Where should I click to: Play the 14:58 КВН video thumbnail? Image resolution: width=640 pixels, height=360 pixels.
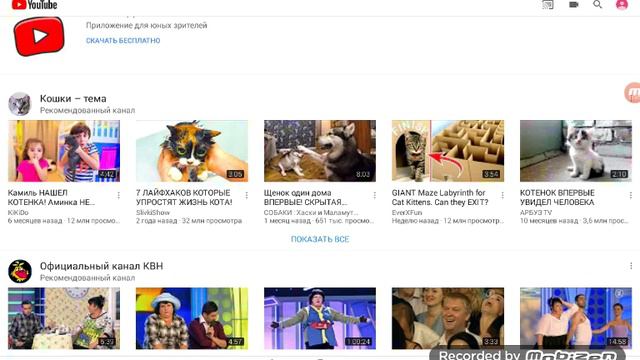tap(576, 318)
